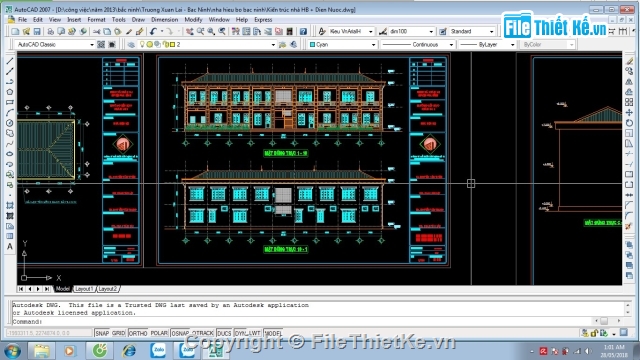The width and height of the screenshot is (640, 360).
Task: Select the Mirror tool in the Modify toolbar
Action: (629, 82)
